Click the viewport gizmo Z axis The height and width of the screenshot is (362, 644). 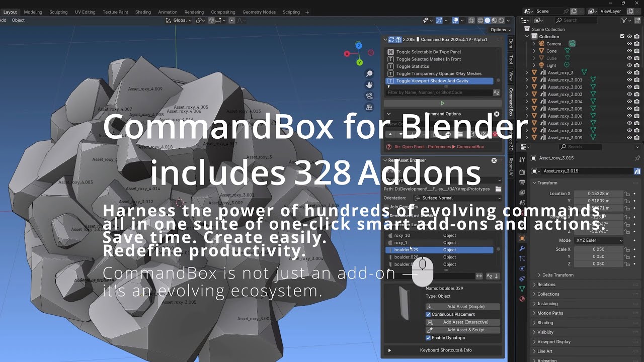359,45
